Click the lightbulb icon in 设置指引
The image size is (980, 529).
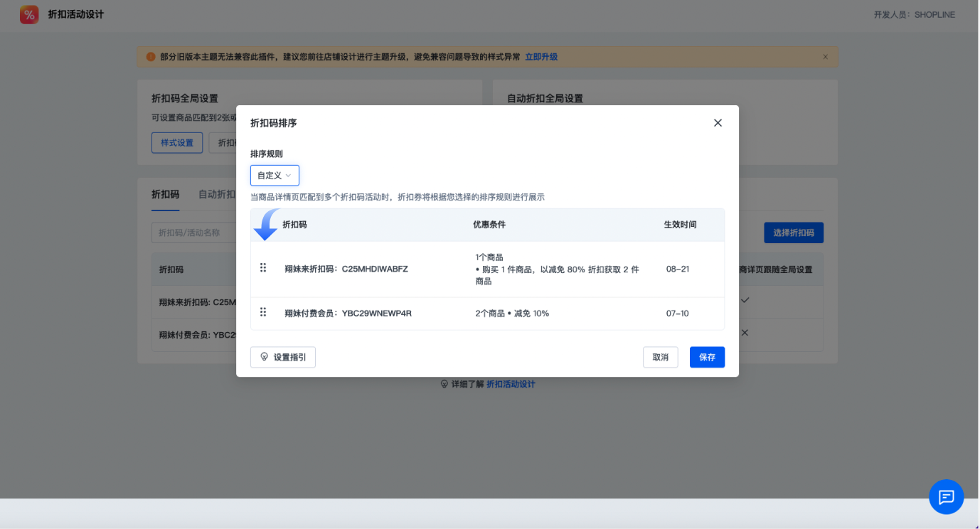(265, 357)
